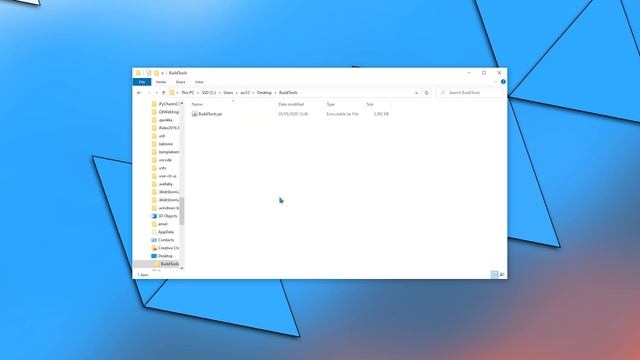
Task: Select 3D Objects in navigation pane
Action: (168, 216)
